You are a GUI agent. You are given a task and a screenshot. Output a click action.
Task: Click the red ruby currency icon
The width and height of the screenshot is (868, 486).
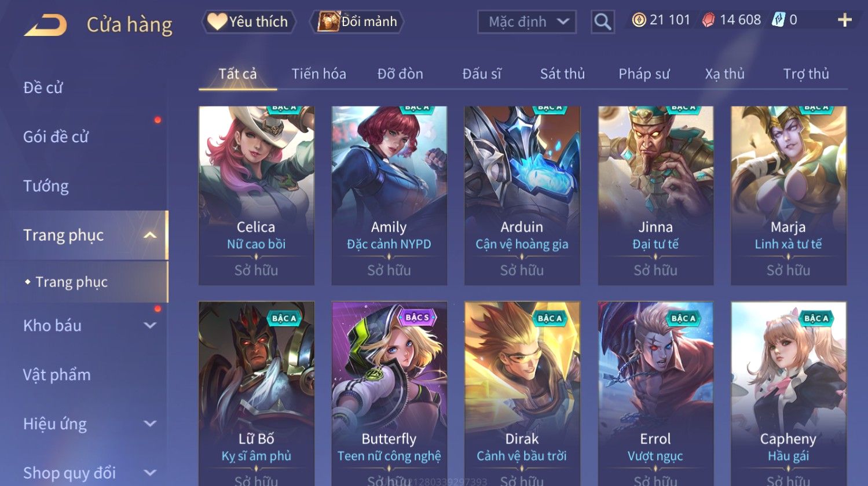(x=708, y=20)
